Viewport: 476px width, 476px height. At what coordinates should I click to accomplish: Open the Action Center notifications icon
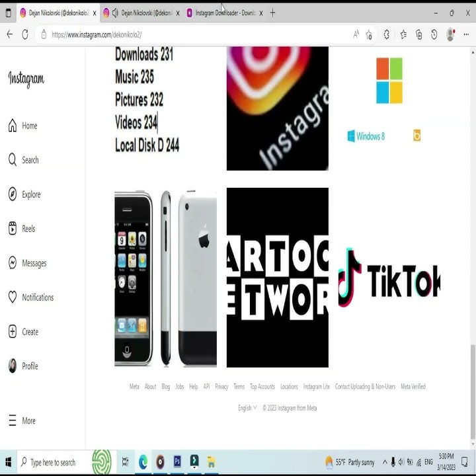[x=465, y=462]
